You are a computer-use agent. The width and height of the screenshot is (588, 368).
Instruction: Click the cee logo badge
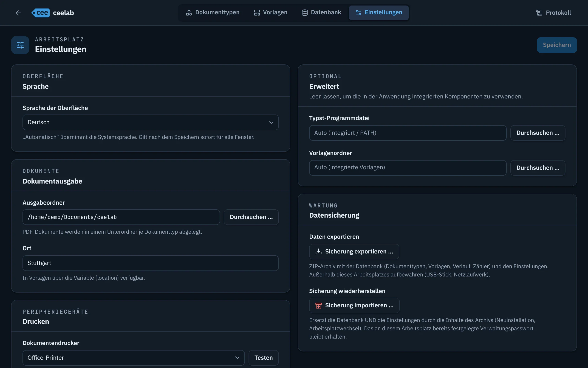coord(40,13)
